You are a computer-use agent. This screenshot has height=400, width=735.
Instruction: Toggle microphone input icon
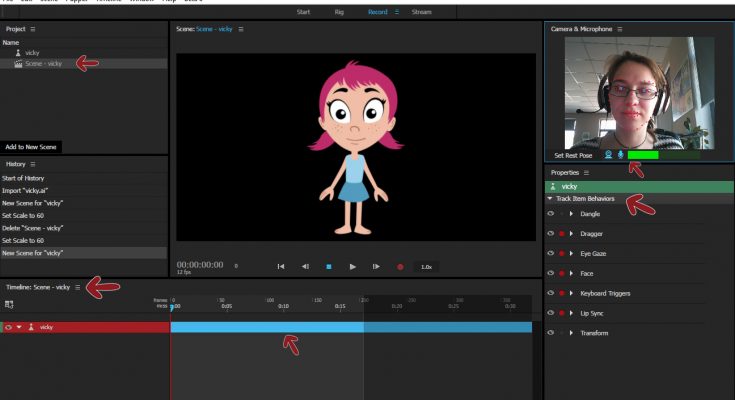point(621,155)
